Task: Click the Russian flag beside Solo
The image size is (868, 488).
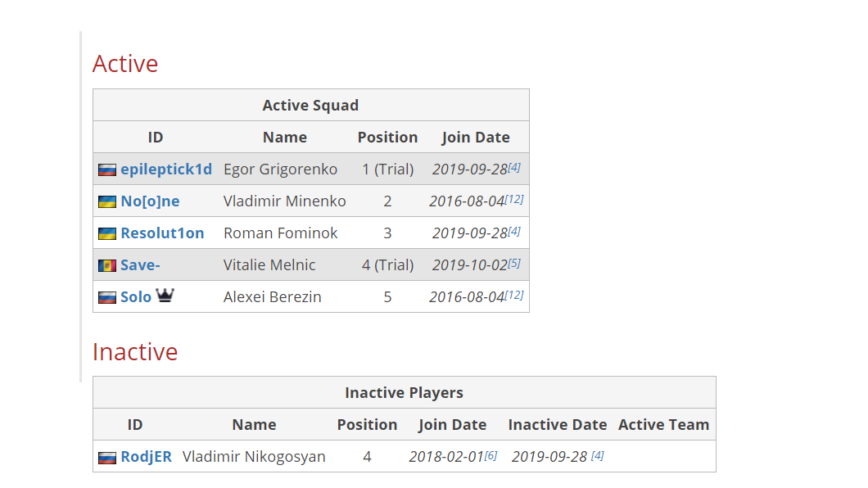Action: (107, 298)
